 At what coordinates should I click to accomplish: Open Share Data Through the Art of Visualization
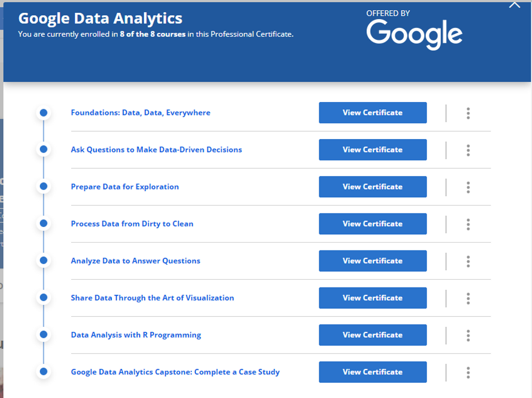point(152,298)
